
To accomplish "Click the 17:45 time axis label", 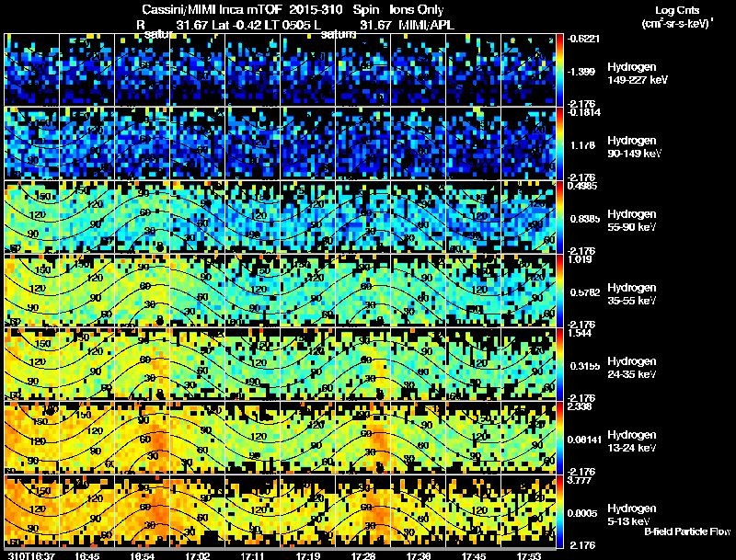I will tap(474, 556).
